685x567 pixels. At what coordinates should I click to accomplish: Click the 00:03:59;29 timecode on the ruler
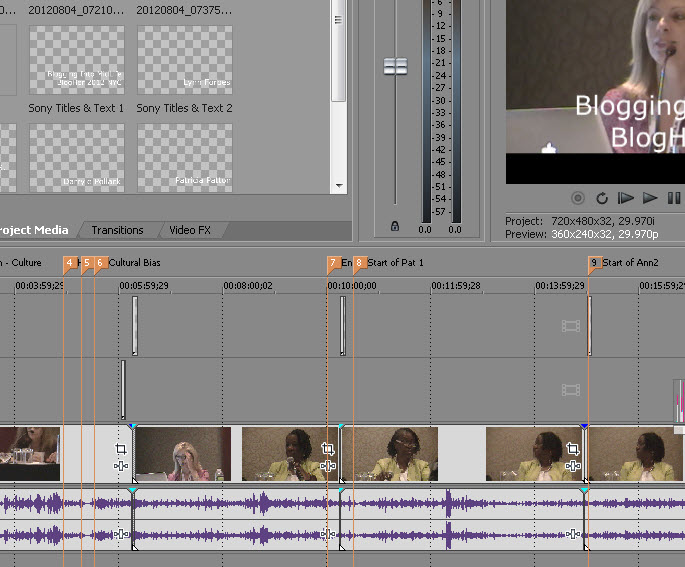[39, 286]
